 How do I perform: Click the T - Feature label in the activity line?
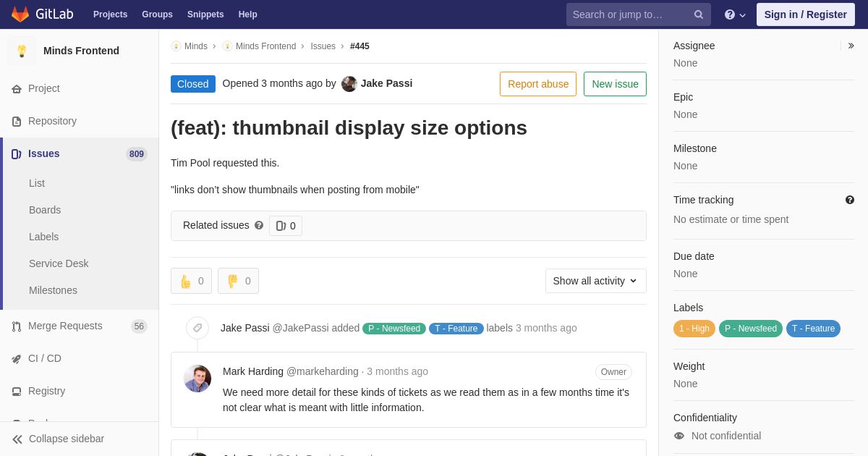click(456, 329)
